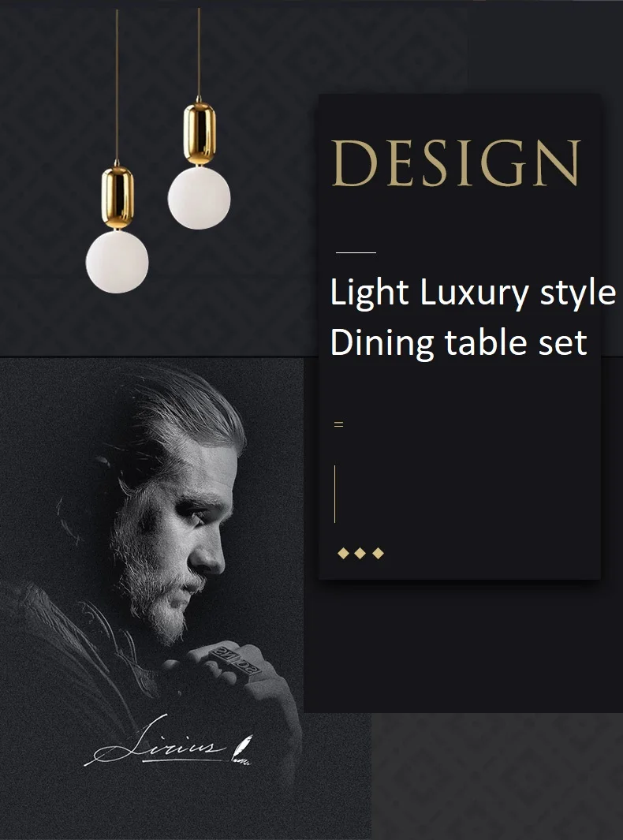Click the feather quill icon beside signature
Image resolution: width=623 pixels, height=840 pixels.
(241, 749)
